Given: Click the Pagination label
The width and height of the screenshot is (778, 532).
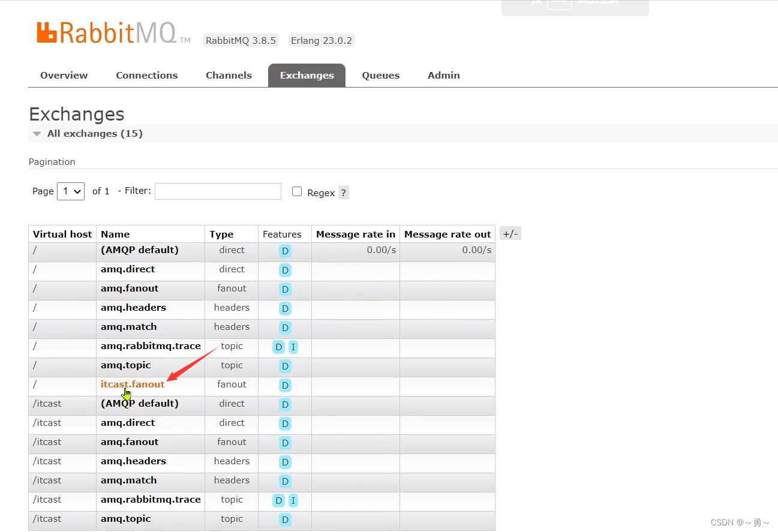Looking at the screenshot, I should pyautogui.click(x=52, y=161).
